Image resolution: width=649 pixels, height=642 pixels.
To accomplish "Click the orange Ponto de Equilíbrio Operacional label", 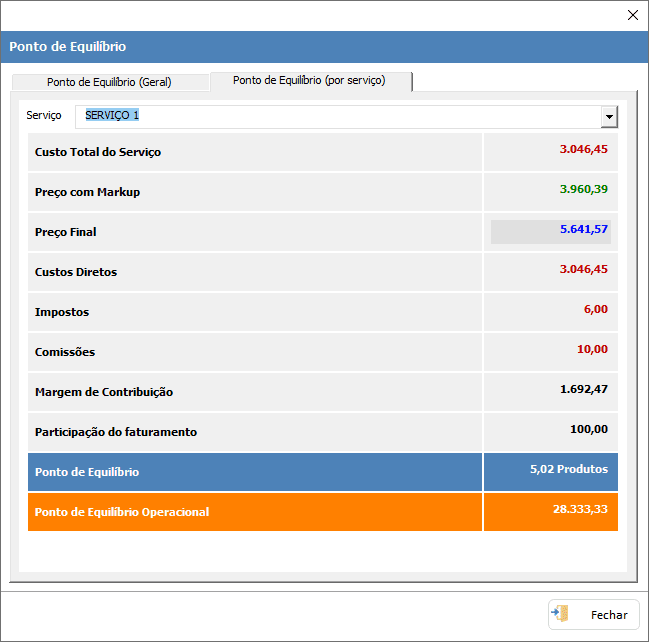I will coord(122,512).
